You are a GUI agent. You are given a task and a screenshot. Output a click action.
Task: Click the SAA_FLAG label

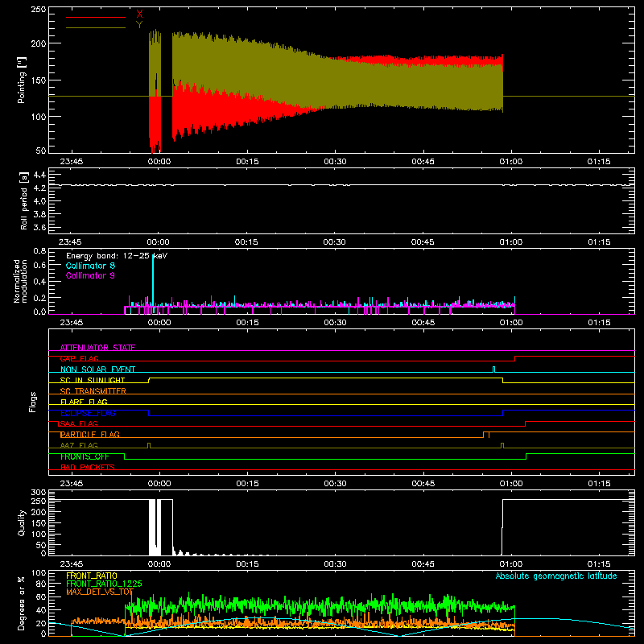point(79,423)
